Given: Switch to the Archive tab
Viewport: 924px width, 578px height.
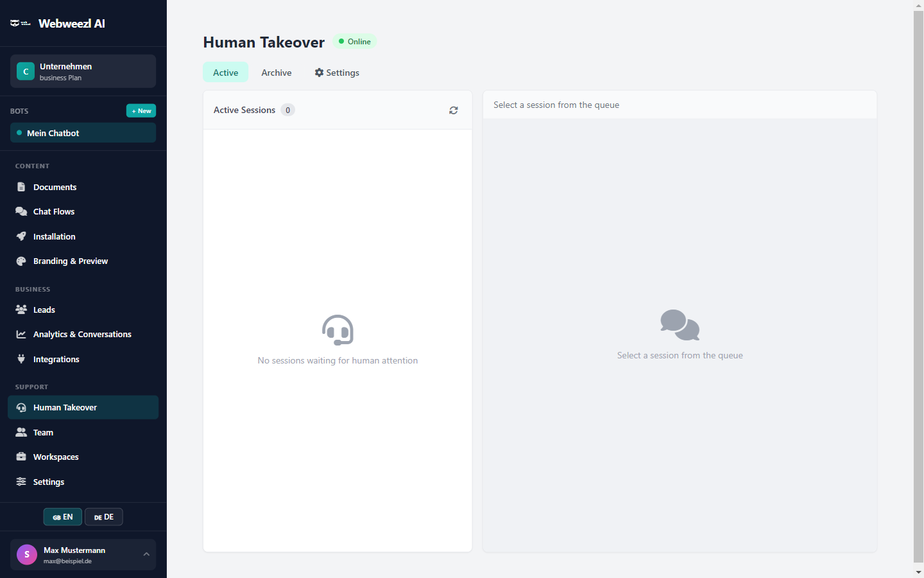Looking at the screenshot, I should coord(276,73).
